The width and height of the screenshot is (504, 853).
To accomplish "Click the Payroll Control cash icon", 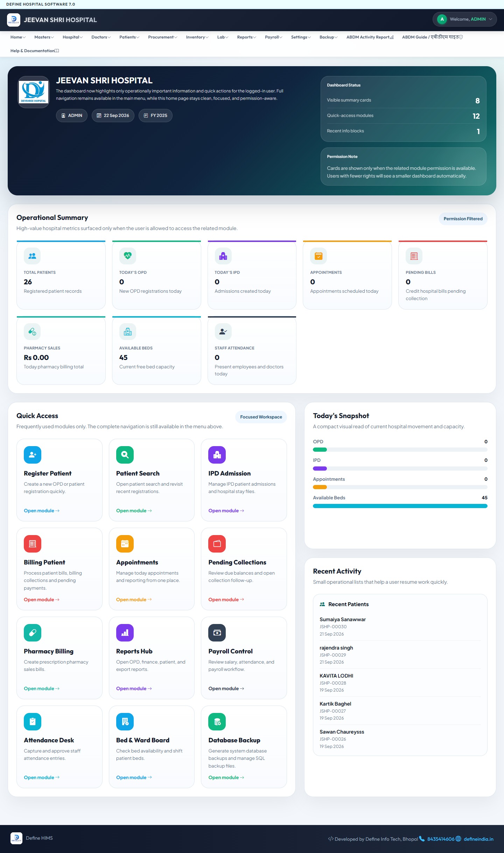I will 217,633.
